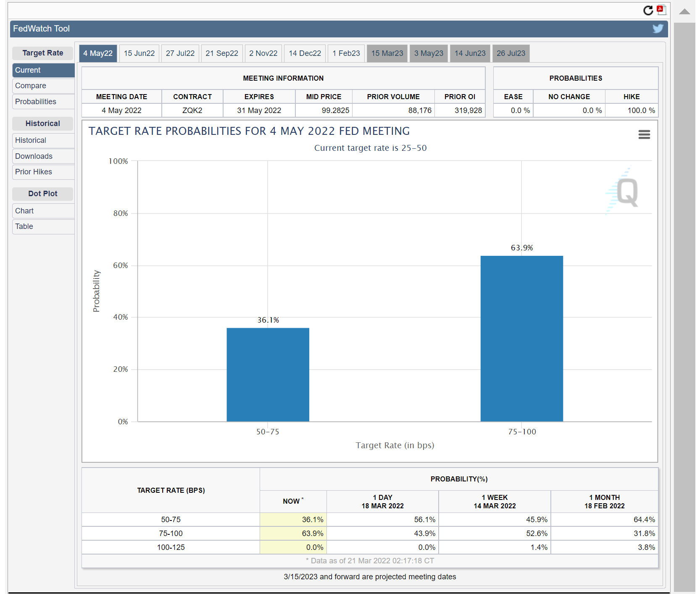The width and height of the screenshot is (700, 594).
Task: Open the chart hamburger menu
Action: [644, 134]
